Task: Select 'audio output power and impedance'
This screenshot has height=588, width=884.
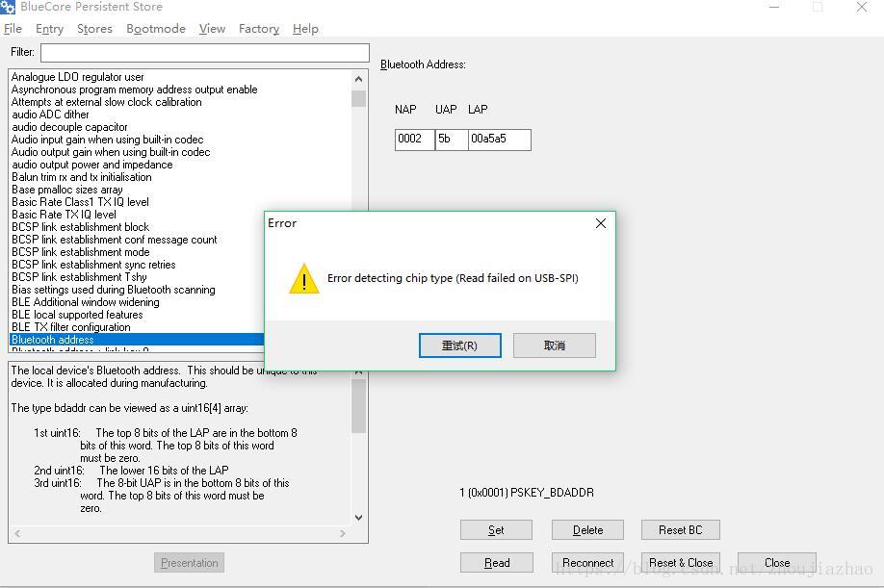Action: point(91,165)
